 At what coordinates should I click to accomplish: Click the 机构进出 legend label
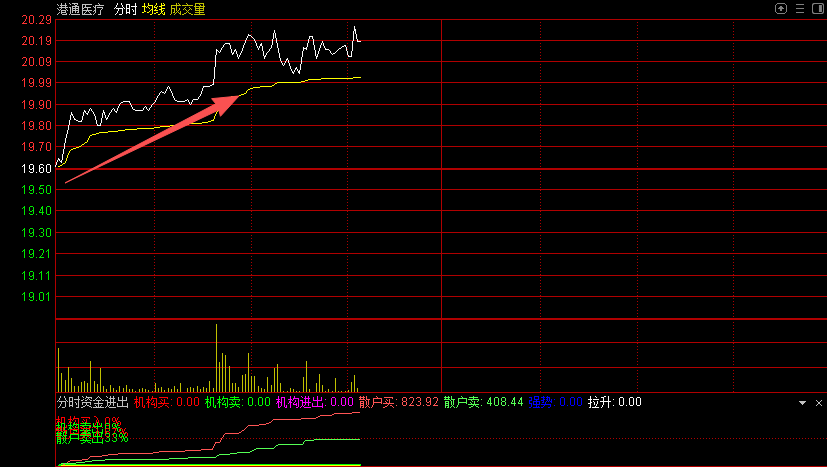[x=300, y=402]
